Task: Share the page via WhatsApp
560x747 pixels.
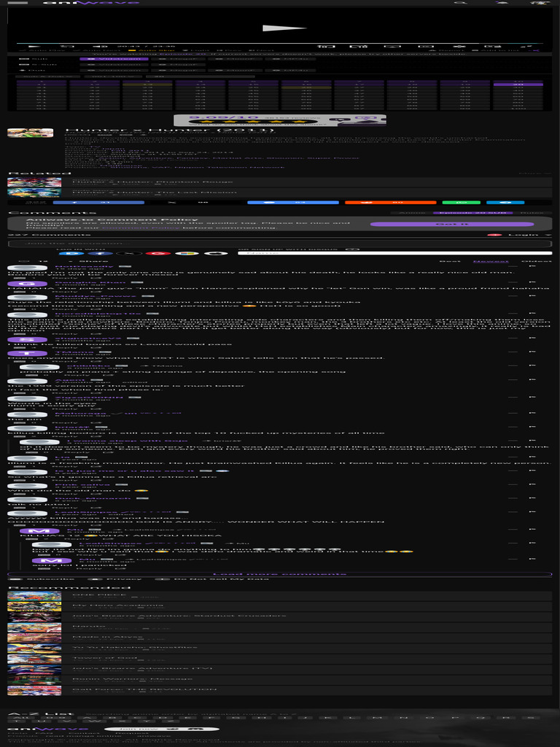Action: [x=462, y=203]
